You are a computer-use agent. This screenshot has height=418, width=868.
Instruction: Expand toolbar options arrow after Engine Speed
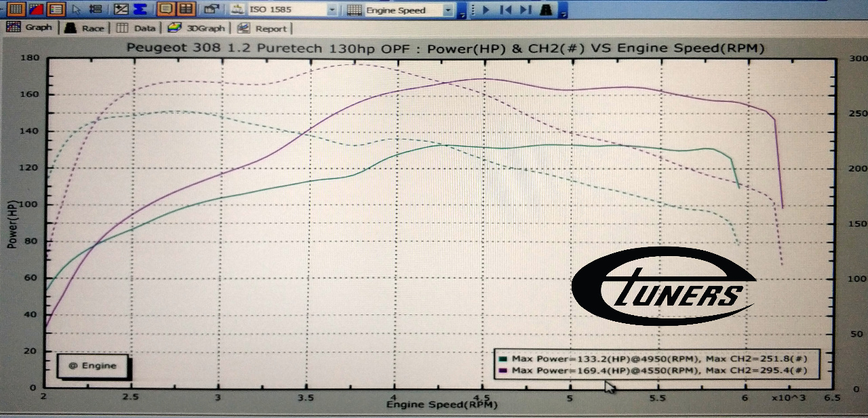[x=462, y=12]
